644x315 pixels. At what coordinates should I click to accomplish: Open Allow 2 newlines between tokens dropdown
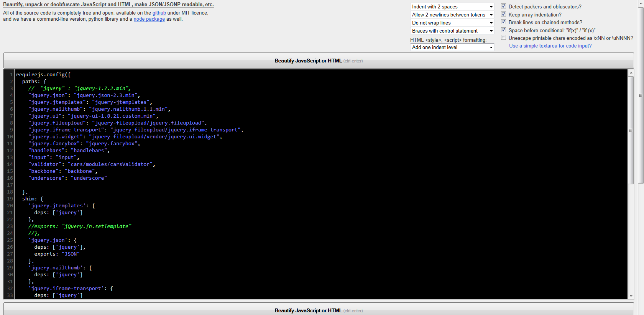[452, 15]
